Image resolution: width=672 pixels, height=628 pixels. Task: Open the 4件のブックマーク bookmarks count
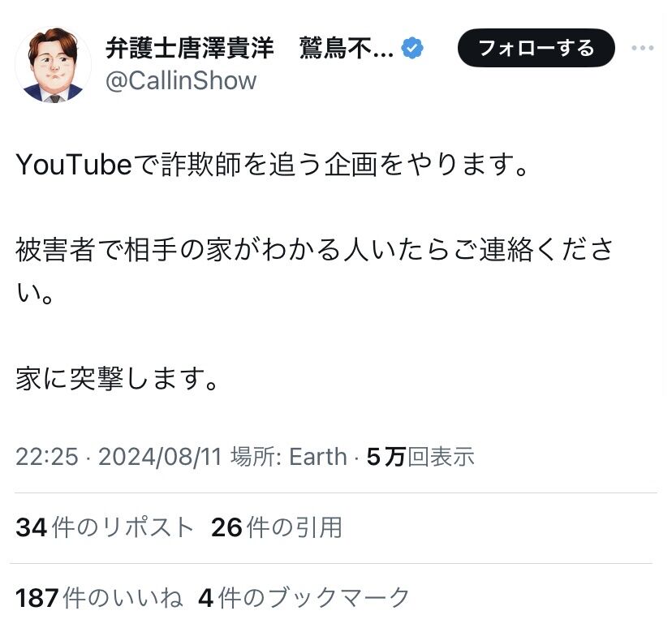[x=304, y=598]
